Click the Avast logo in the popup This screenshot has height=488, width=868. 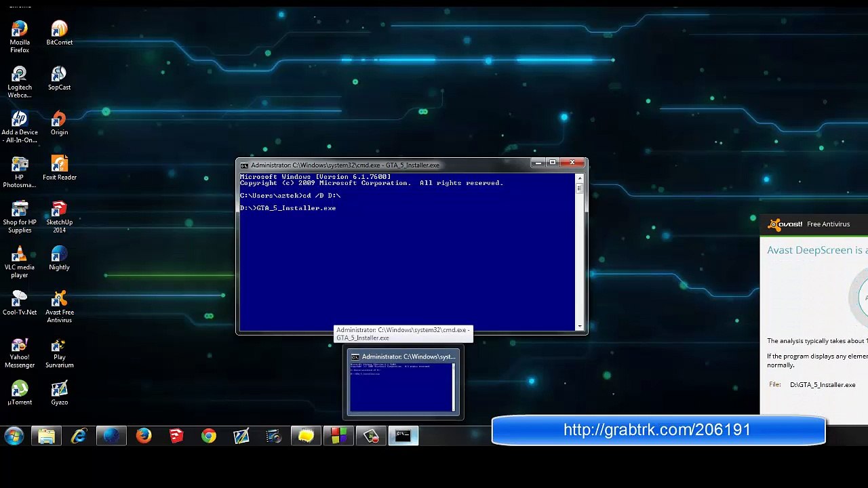click(785, 224)
